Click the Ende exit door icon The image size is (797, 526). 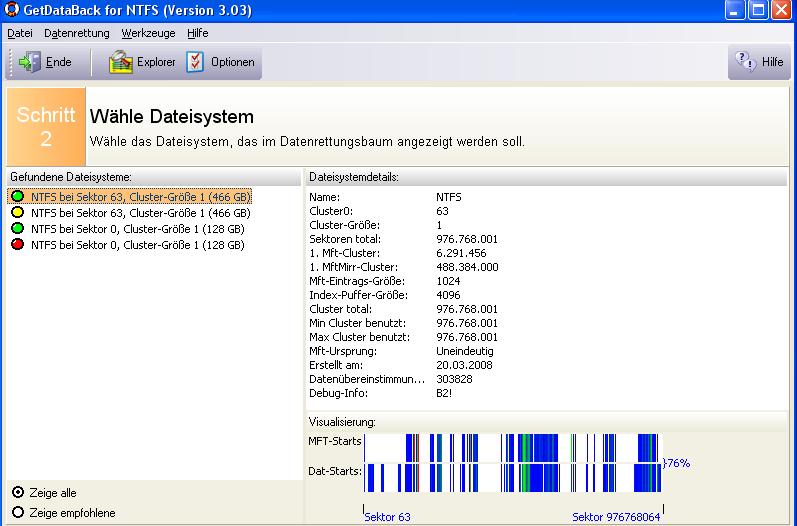(29, 62)
